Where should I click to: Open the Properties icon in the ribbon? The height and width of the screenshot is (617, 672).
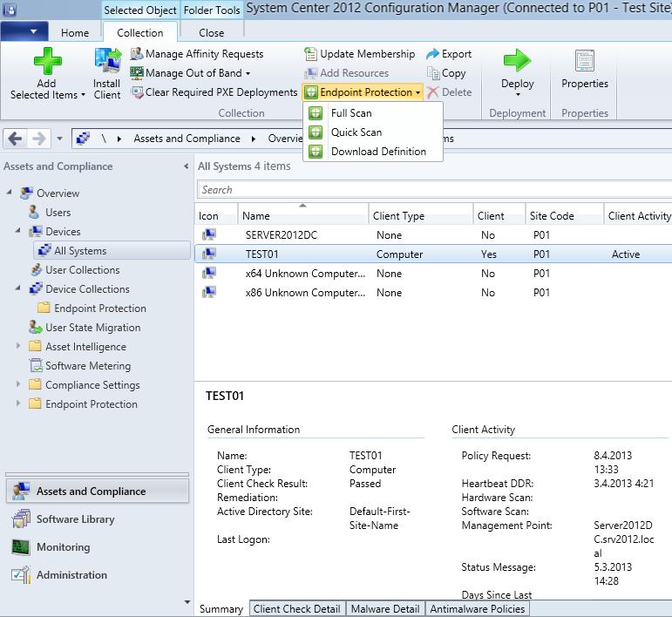pyautogui.click(x=585, y=60)
